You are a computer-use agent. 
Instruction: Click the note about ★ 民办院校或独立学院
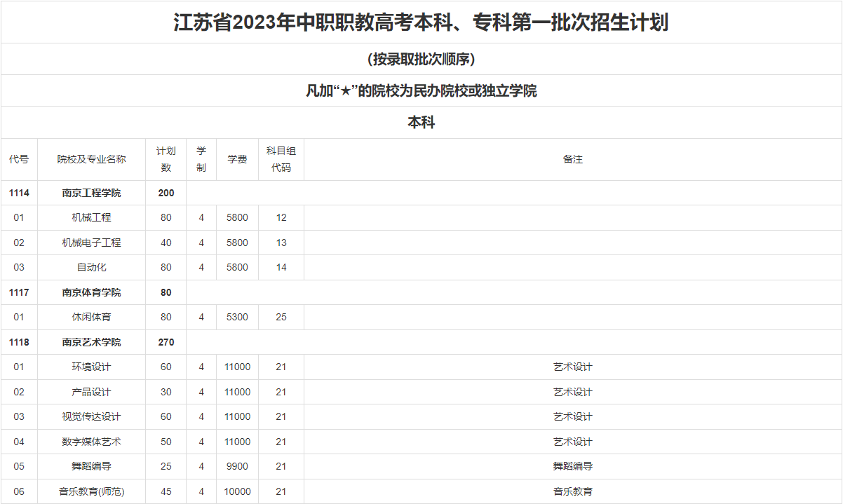(421, 90)
